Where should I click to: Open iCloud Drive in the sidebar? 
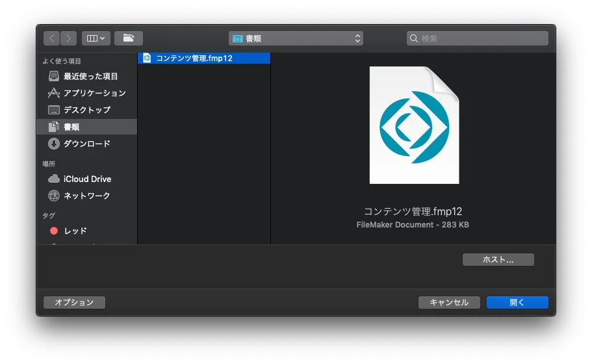tap(87, 179)
